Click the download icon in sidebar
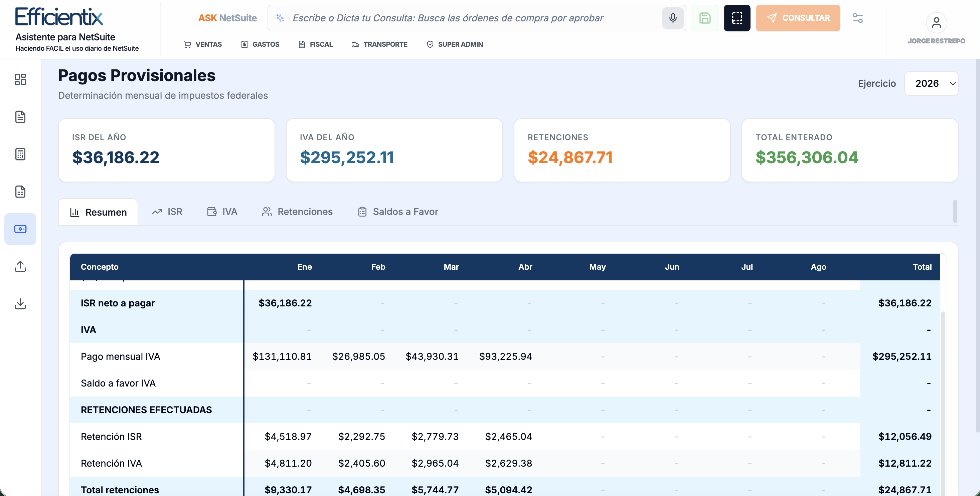The width and height of the screenshot is (980, 496). tap(20, 303)
